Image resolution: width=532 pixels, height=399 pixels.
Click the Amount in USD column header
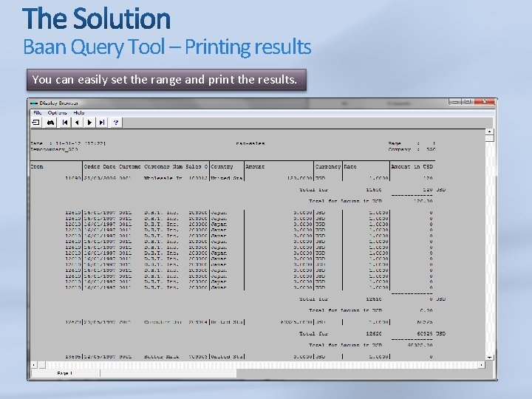pos(412,166)
